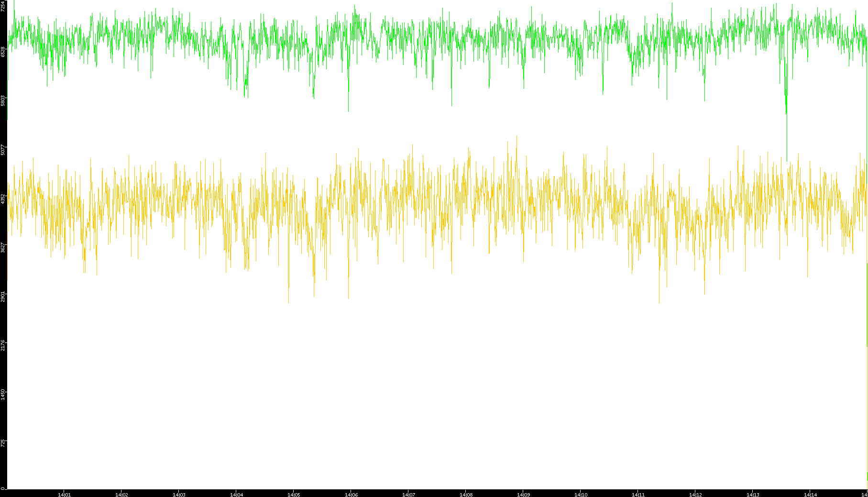Image resolution: width=868 pixels, height=497 pixels.
Task: Click the 1450 vertical axis value
Action: [3, 394]
